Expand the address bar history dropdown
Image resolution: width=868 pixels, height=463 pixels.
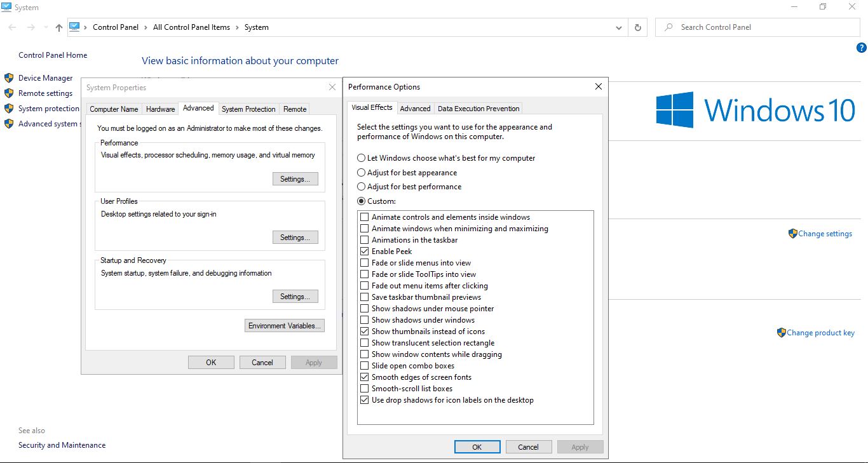click(619, 28)
